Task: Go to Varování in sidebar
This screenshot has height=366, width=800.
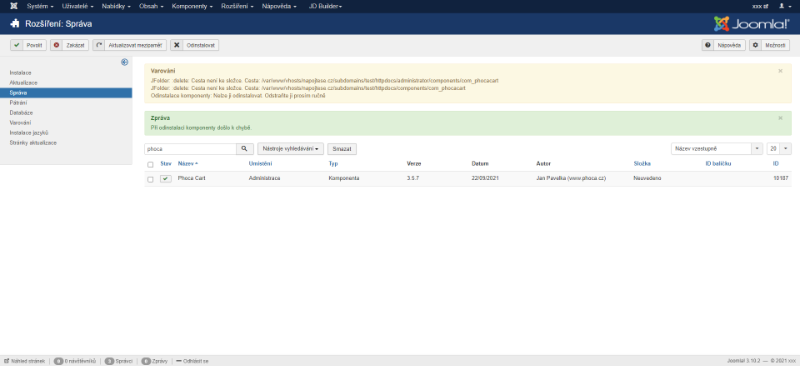Action: (x=20, y=123)
